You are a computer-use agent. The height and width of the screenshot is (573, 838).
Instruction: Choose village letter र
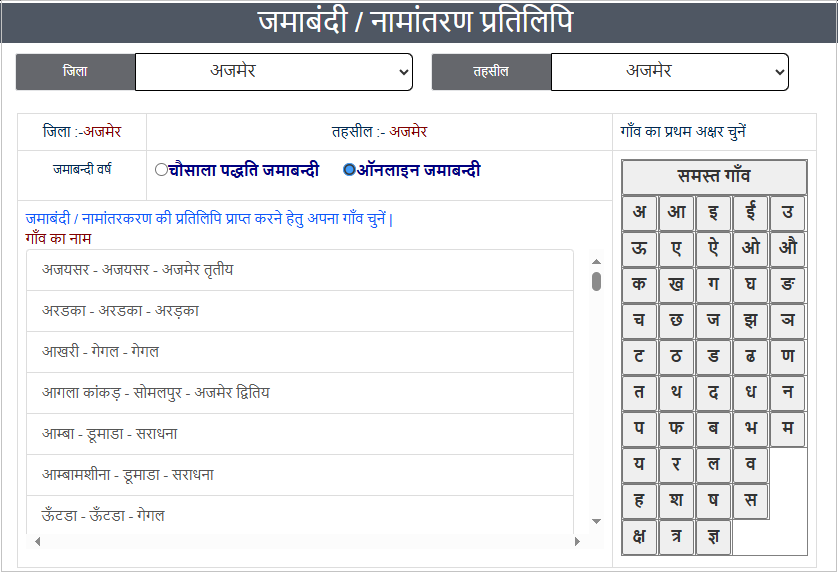pyautogui.click(x=677, y=465)
